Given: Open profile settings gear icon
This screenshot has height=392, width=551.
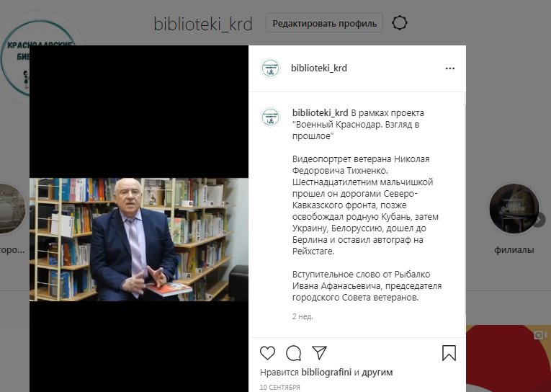Looking at the screenshot, I should 400,23.
